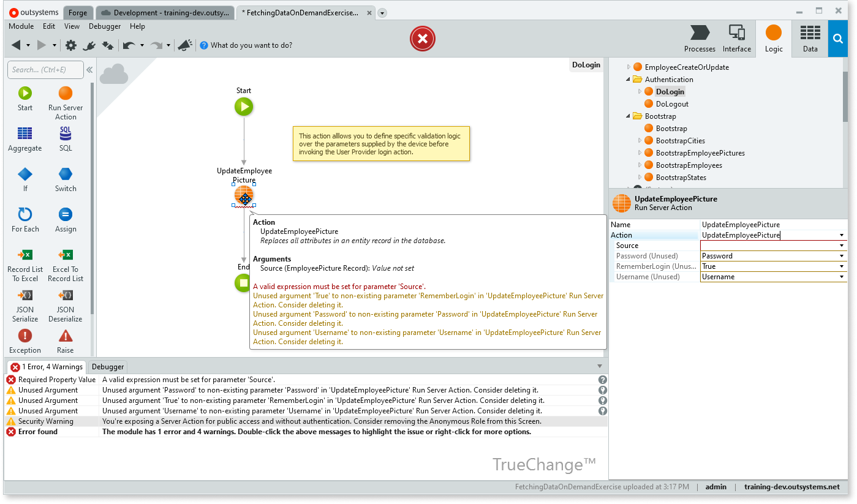
Task: Collapse the Authentication folder
Action: tap(627, 79)
